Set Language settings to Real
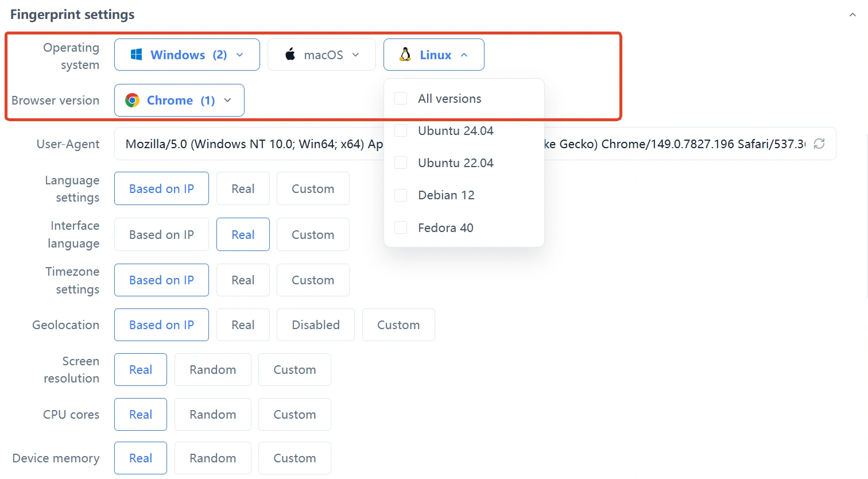868x479 pixels. (x=243, y=188)
